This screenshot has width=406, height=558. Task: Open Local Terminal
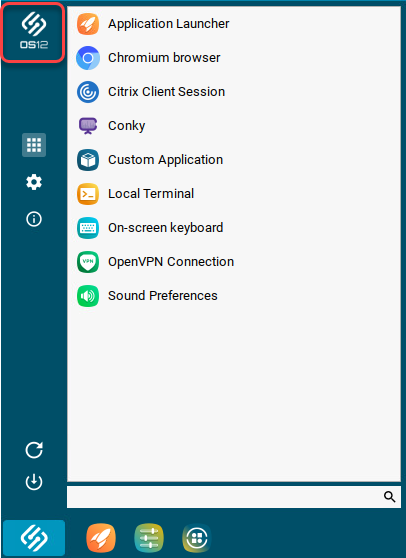coord(233,194)
